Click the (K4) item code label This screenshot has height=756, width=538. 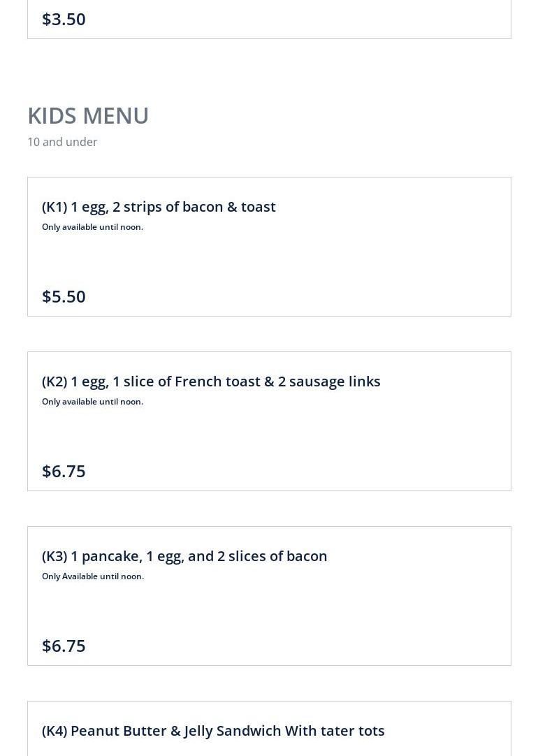coord(54,731)
